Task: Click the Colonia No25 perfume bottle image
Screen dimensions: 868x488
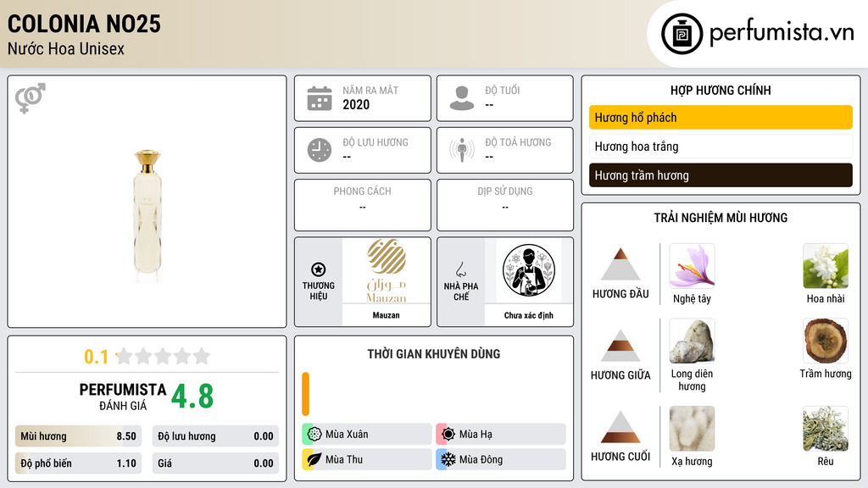Action: (x=147, y=216)
